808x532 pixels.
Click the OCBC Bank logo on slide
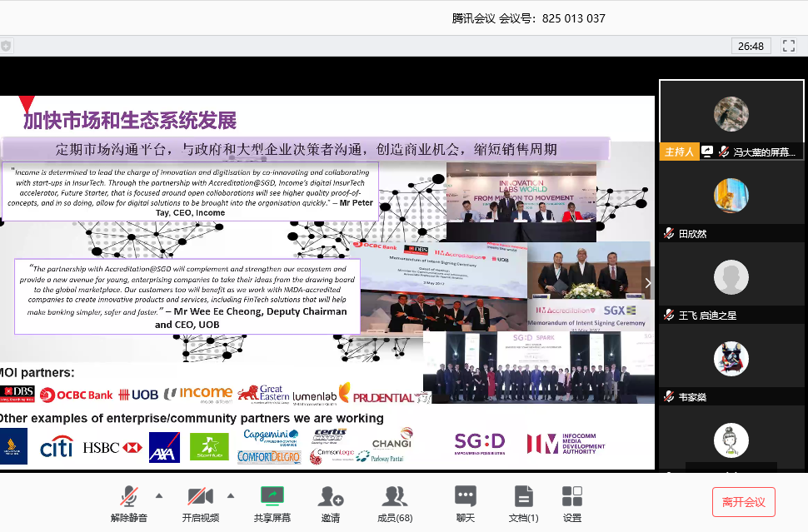click(x=77, y=395)
